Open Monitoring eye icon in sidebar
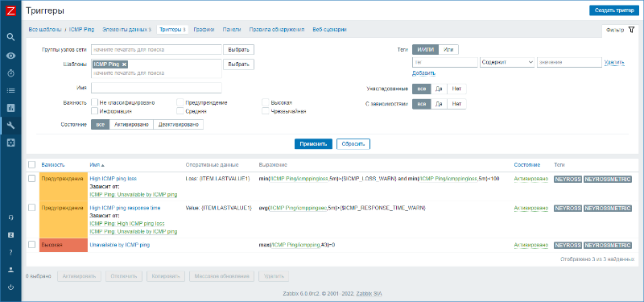The width and height of the screenshot is (644, 302). (x=11, y=55)
